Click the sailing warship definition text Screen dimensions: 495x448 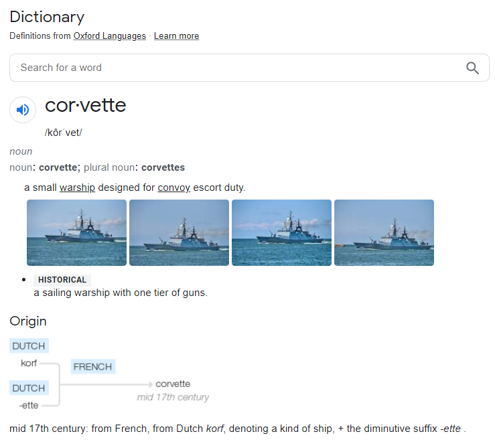(121, 293)
